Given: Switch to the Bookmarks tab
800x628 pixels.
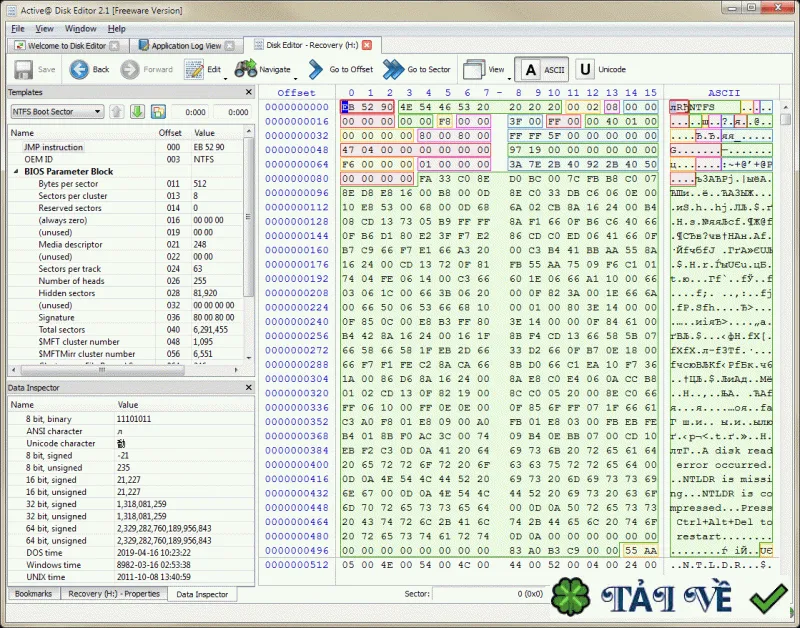Looking at the screenshot, I should (x=34, y=593).
